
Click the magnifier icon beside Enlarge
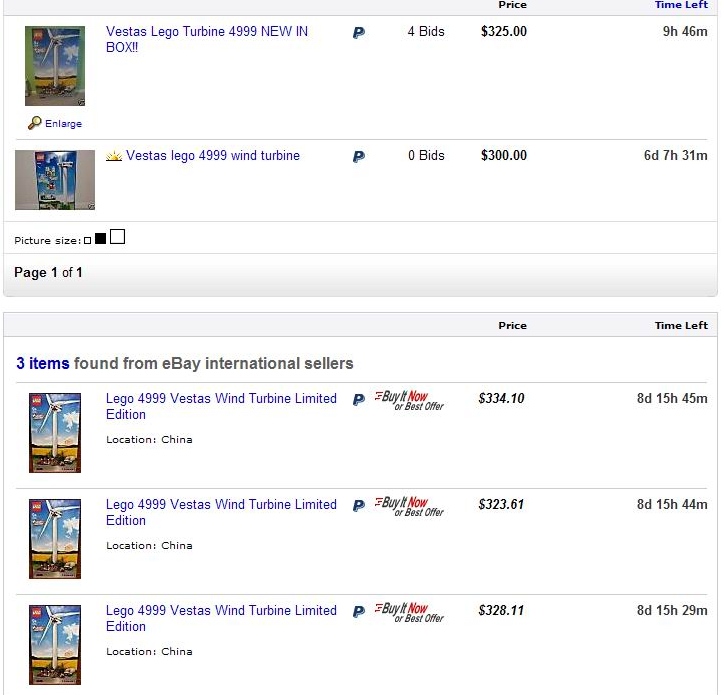click(x=35, y=123)
